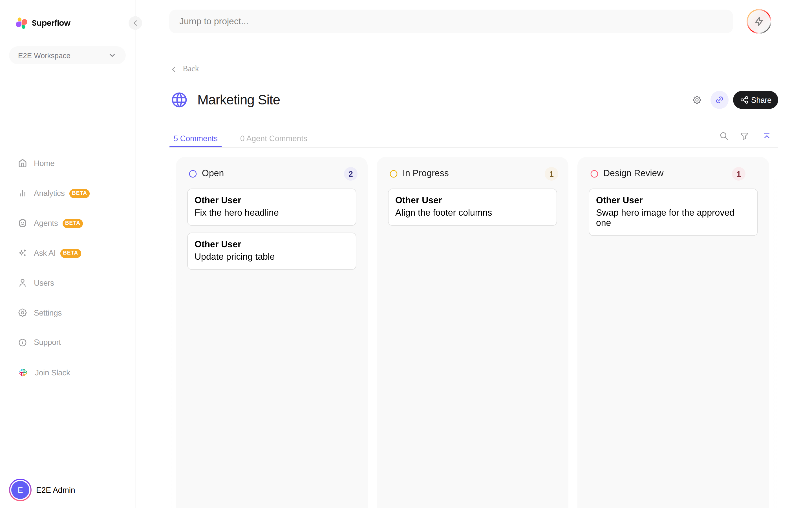Click the Back chevron arrow icon
Viewport: 812px width, 508px height.
[174, 69]
